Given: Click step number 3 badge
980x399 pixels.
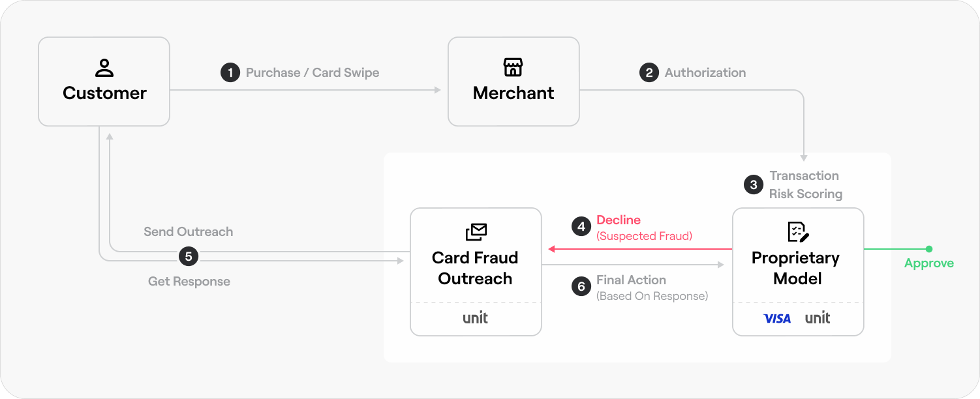Looking at the screenshot, I should 754,185.
